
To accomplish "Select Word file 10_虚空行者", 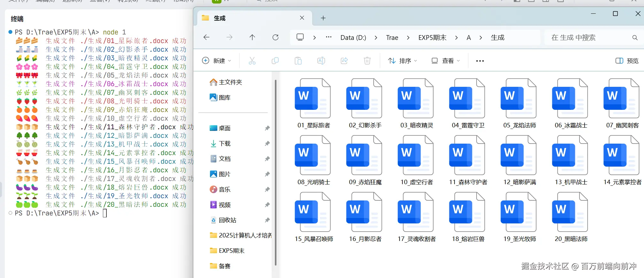I will [x=416, y=160].
